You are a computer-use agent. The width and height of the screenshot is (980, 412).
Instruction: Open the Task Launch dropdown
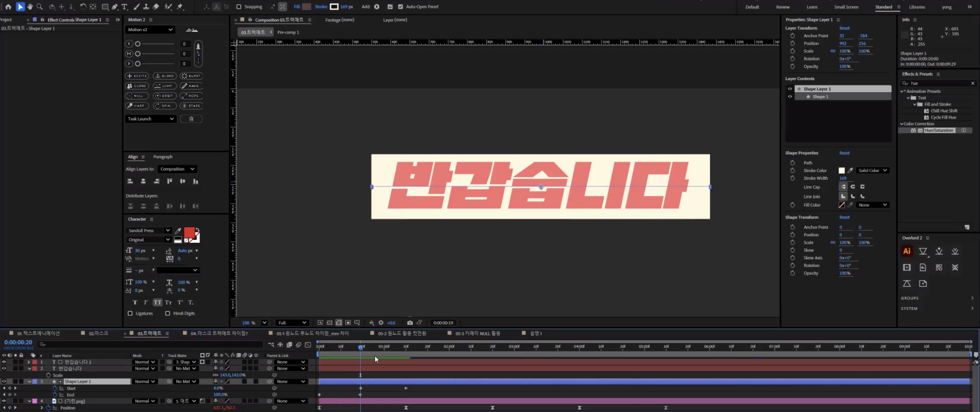(x=150, y=119)
